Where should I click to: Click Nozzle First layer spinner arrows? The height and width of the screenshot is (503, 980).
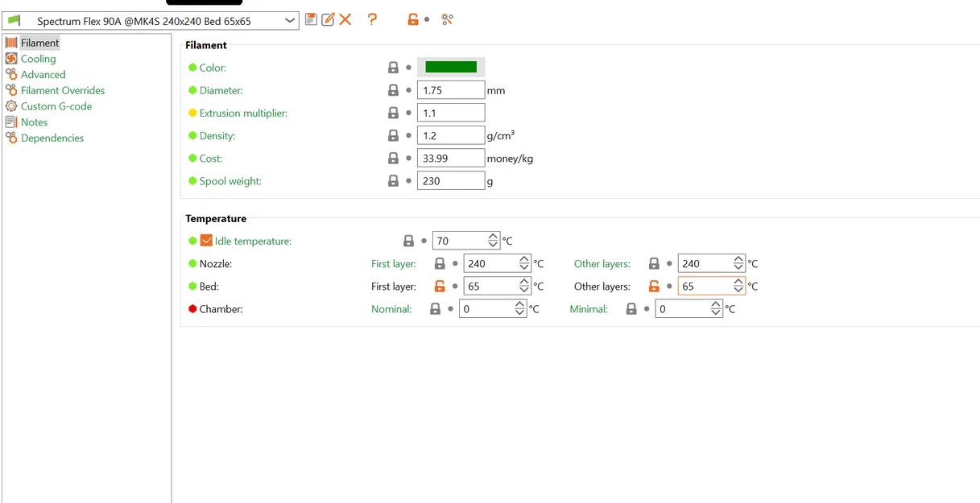click(x=524, y=263)
